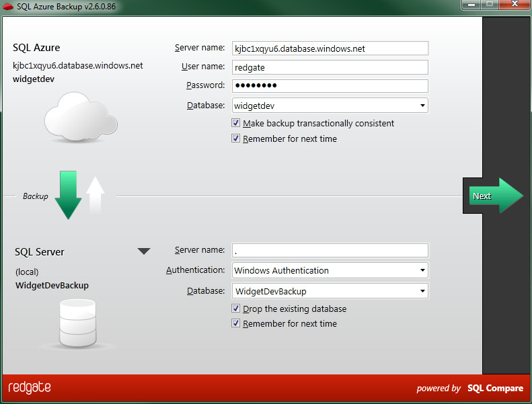Image resolution: width=532 pixels, height=404 pixels.
Task: Click the Next arrow button
Action: tap(496, 196)
